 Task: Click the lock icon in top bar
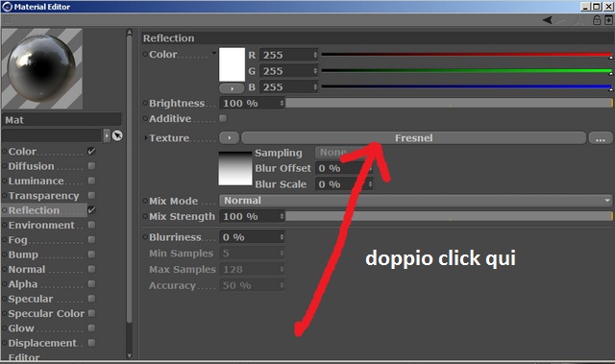597,20
